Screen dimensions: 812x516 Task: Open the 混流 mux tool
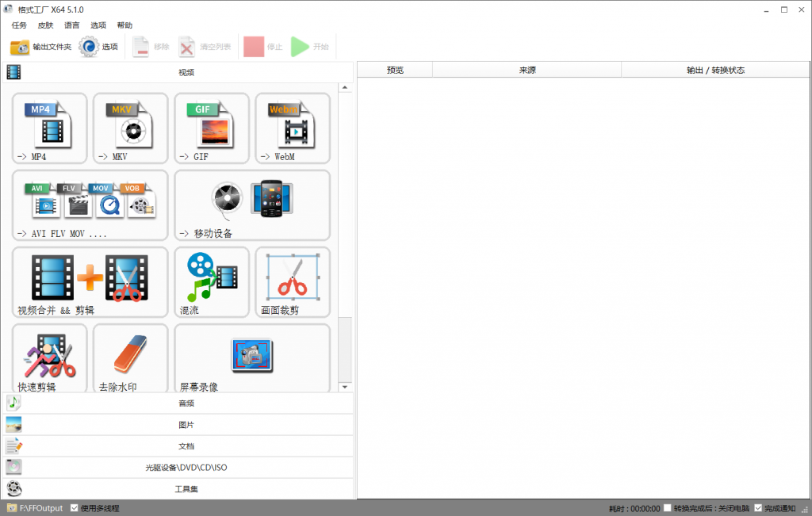[x=211, y=281]
